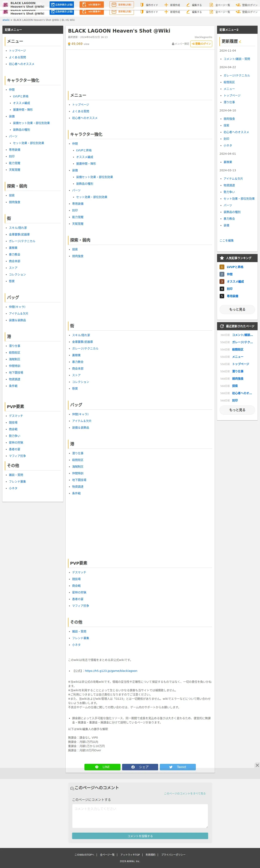Image resolution: width=260 pixels, height=868 pixels.
Task: Close the bottom ad with the X button
Action: [x=257, y=765]
